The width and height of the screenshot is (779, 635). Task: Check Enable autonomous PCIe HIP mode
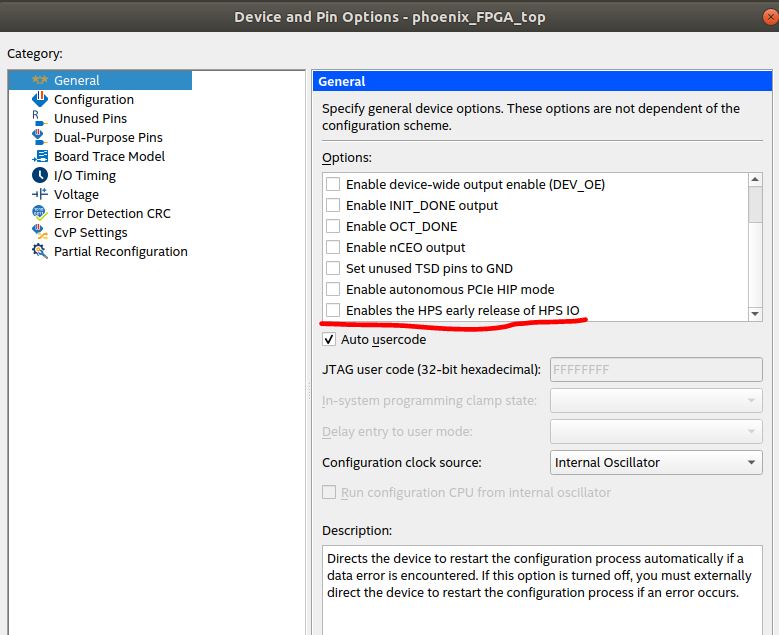point(333,290)
